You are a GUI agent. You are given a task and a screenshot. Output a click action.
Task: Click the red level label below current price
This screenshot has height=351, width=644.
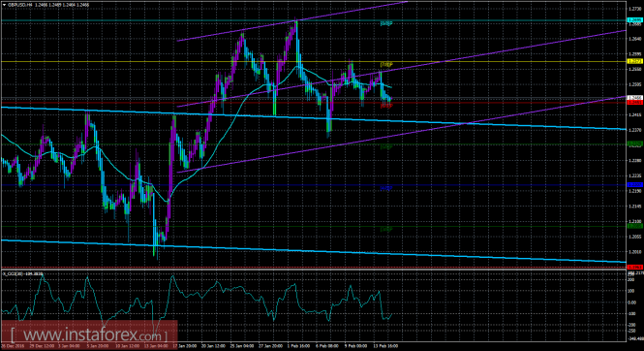pyautogui.click(x=386, y=106)
